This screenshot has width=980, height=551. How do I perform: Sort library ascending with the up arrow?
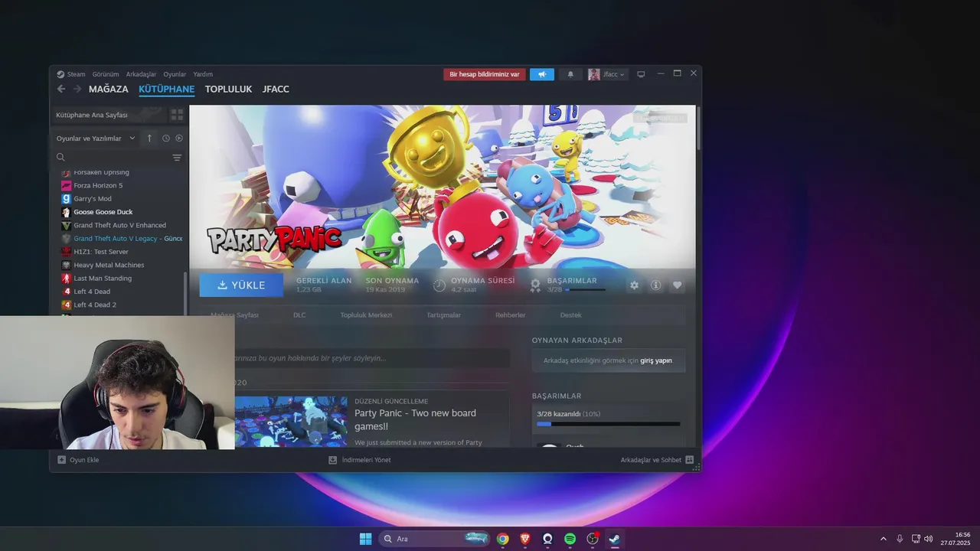point(149,139)
